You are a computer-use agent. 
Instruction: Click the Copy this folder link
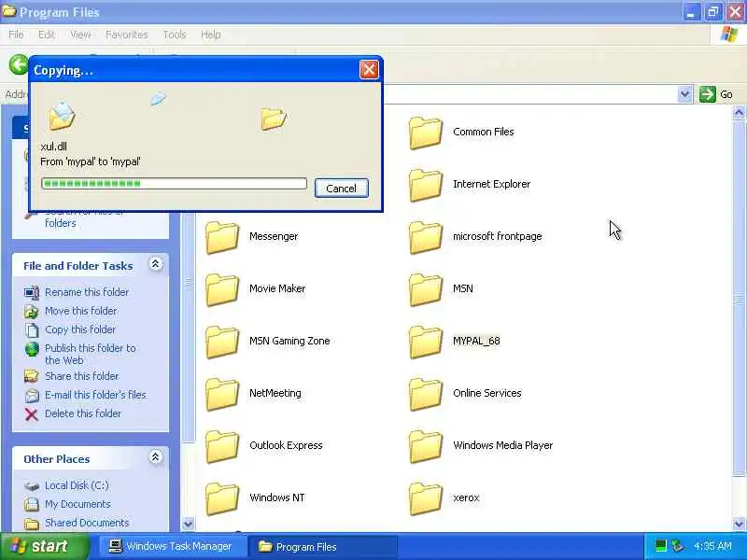tap(80, 329)
